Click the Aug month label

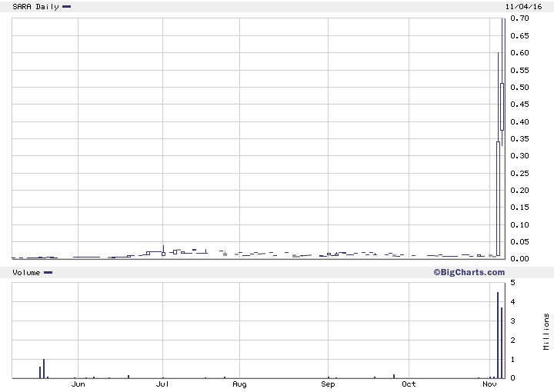tap(239, 384)
